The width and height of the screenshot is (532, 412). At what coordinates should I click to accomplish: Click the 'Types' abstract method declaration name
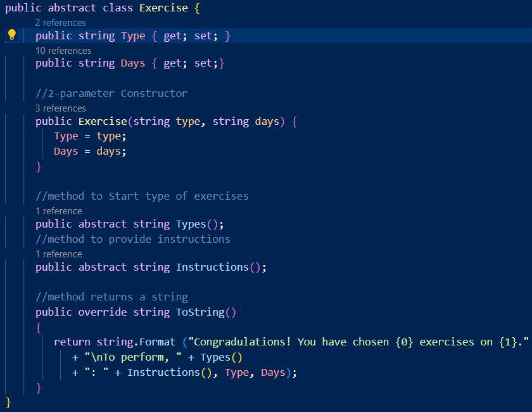(x=191, y=224)
